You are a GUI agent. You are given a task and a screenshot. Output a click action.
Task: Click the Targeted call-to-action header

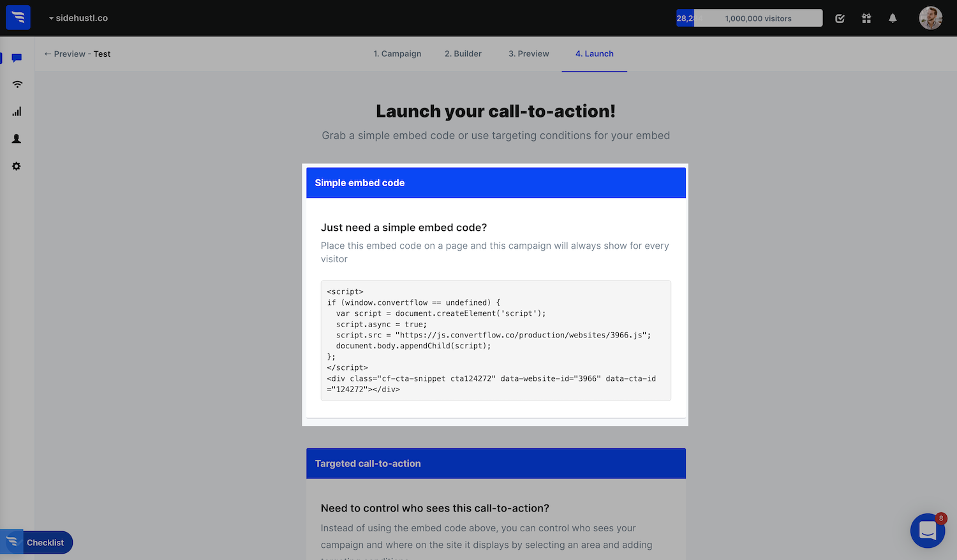496,464
